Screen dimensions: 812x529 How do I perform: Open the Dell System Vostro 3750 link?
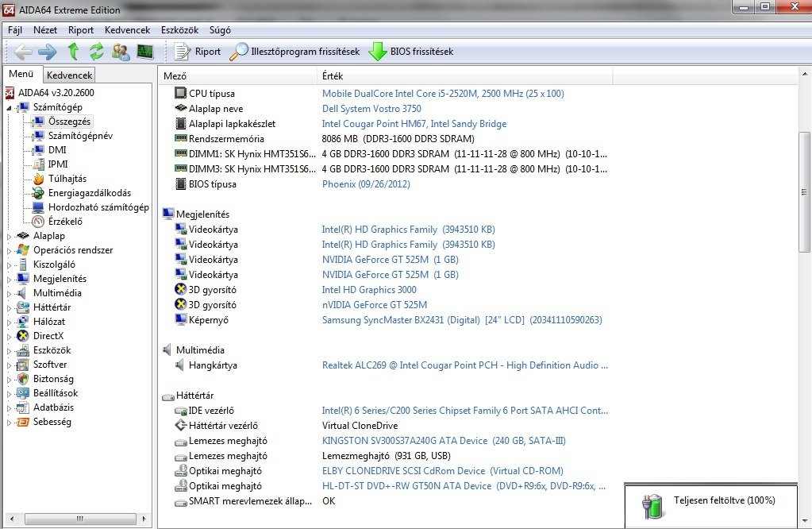coord(371,109)
